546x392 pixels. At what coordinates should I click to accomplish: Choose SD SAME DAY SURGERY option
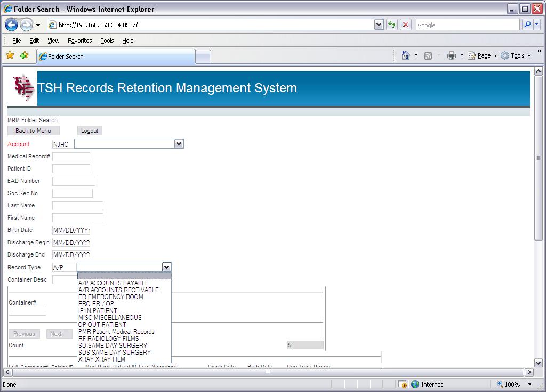point(124,345)
